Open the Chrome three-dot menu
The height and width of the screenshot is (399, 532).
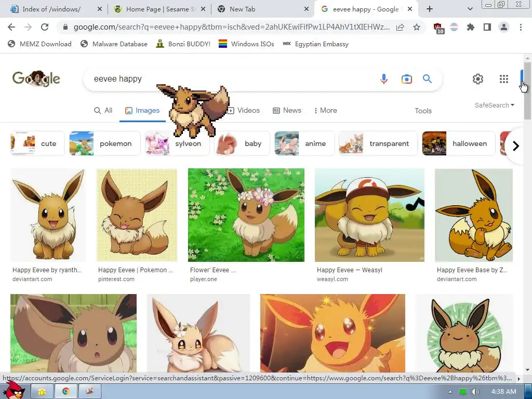point(521,27)
